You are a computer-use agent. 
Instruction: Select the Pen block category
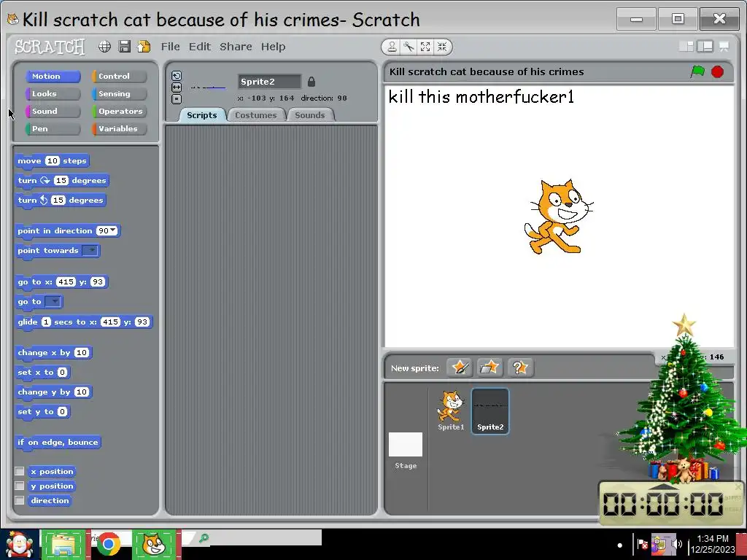coord(53,129)
